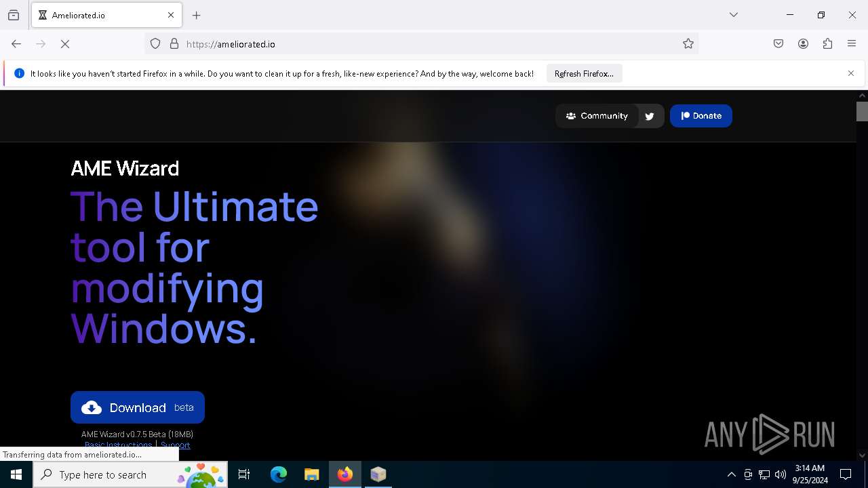Click the forward navigation arrow
The height and width of the screenshot is (488, 868).
pyautogui.click(x=41, y=44)
